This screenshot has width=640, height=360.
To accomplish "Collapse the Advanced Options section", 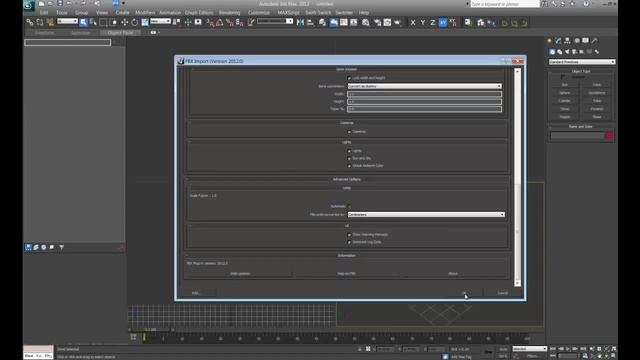I will tap(187, 179).
